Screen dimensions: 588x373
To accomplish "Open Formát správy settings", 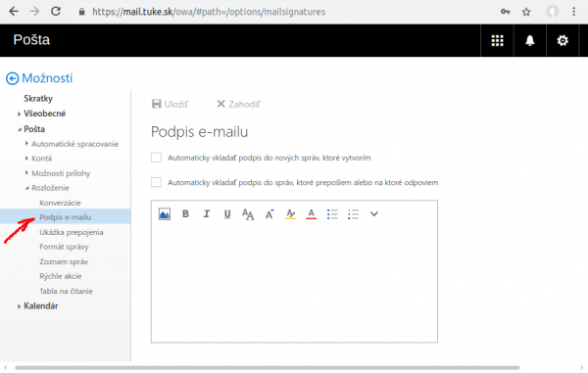I will click(64, 247).
